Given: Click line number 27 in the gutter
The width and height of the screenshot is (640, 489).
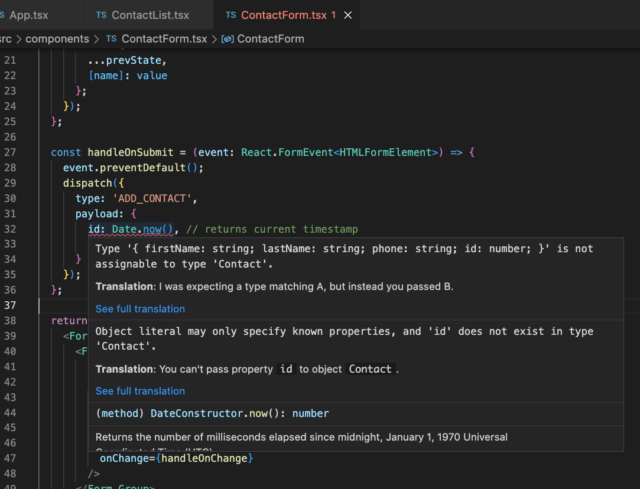Looking at the screenshot, I should pyautogui.click(x=12, y=152).
